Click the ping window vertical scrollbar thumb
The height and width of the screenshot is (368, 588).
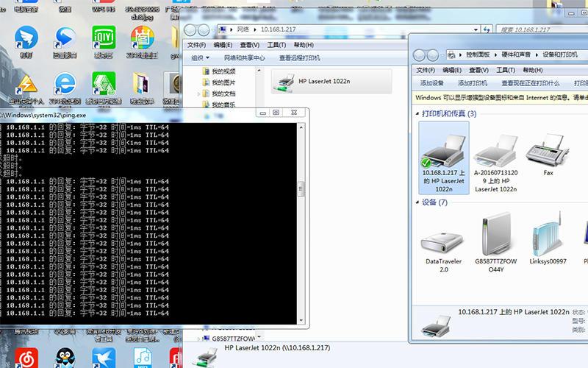click(x=301, y=188)
